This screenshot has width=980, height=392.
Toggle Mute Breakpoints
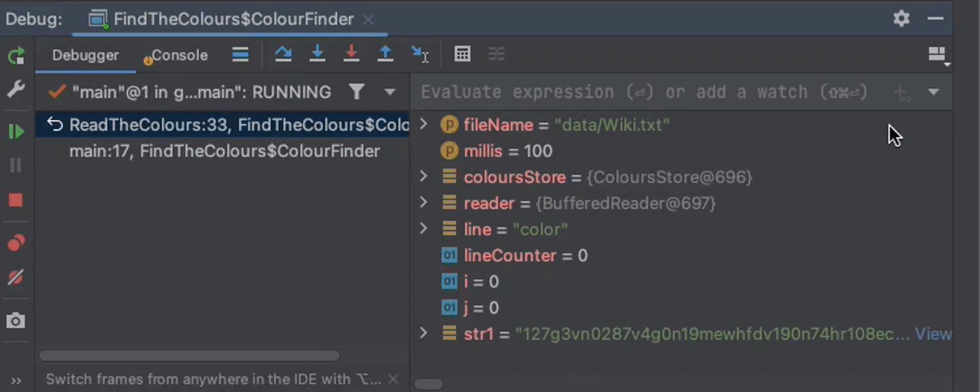click(16, 278)
